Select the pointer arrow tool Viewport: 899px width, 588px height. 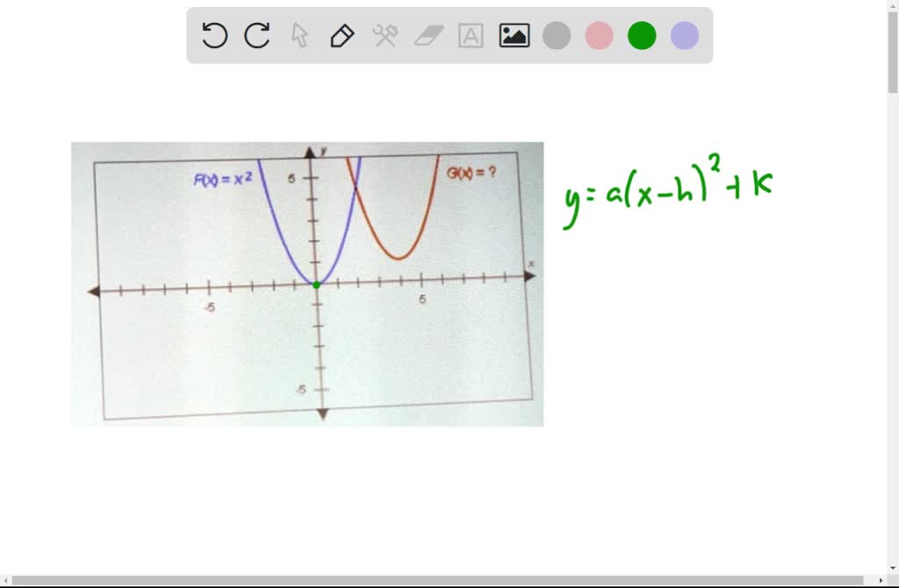pyautogui.click(x=298, y=35)
